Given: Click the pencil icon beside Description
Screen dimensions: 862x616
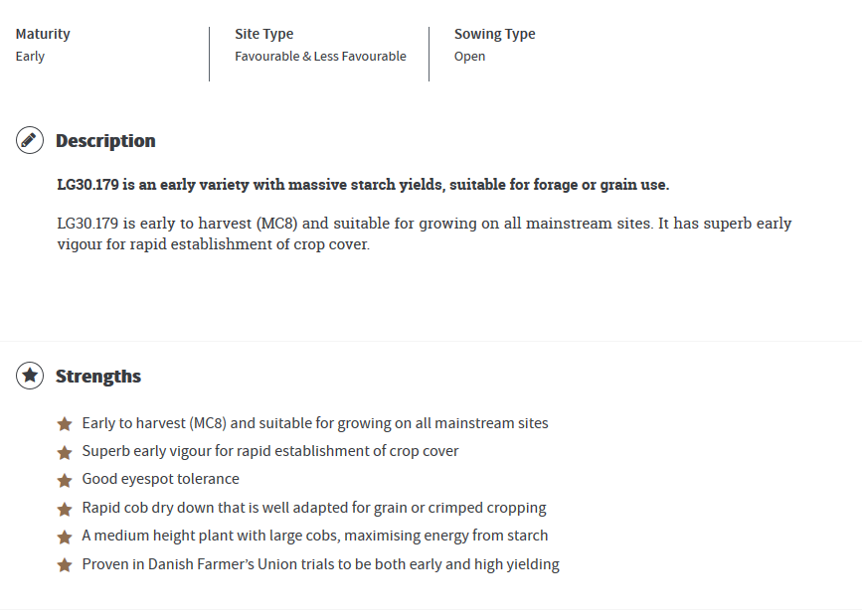Looking at the screenshot, I should (30, 140).
